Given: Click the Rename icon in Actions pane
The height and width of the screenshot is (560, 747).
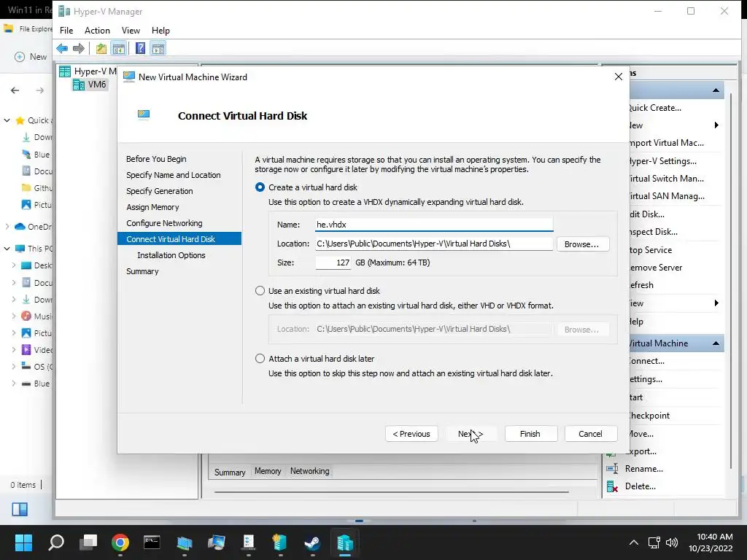Looking at the screenshot, I should (x=612, y=469).
